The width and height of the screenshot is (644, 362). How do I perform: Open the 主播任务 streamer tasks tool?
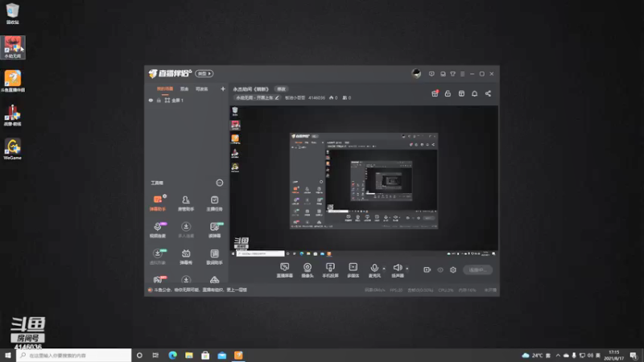(x=214, y=204)
